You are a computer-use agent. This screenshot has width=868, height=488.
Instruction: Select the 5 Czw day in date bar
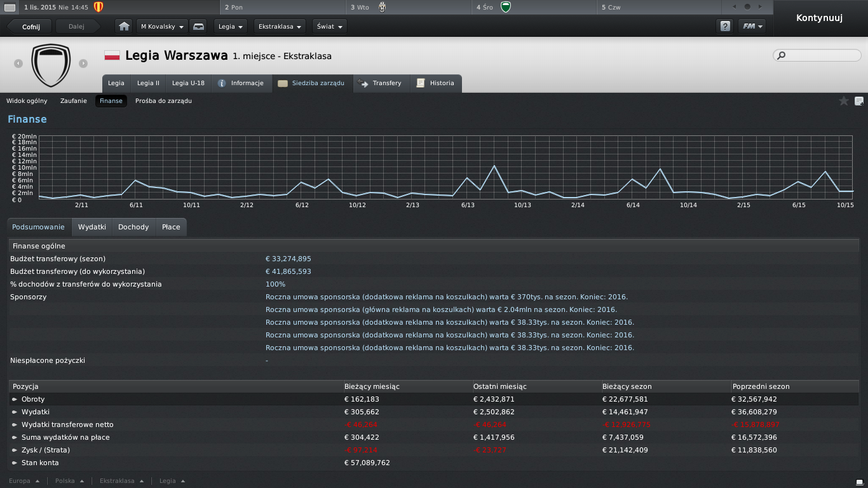[x=659, y=7]
